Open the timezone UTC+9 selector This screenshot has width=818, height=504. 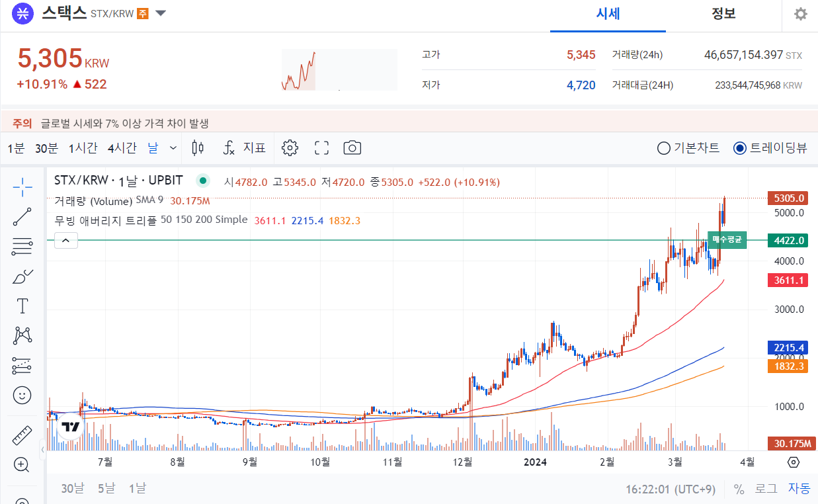tap(671, 489)
